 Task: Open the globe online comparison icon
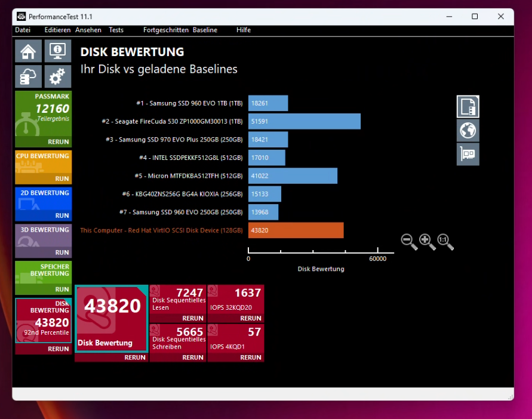pos(468,130)
